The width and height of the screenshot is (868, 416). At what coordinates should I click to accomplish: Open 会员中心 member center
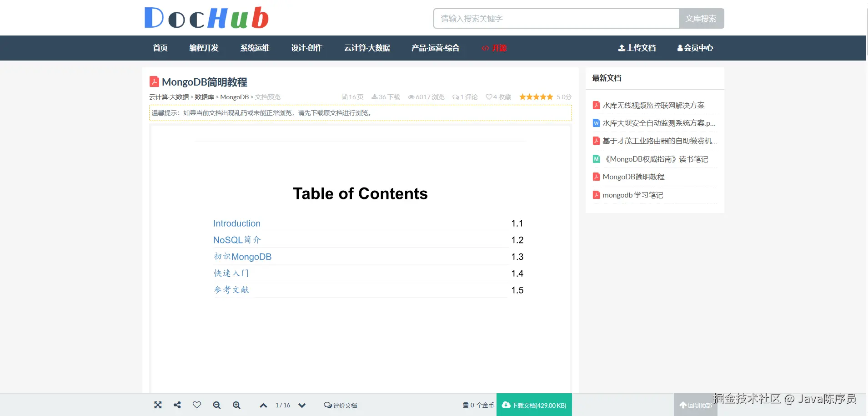pos(695,48)
